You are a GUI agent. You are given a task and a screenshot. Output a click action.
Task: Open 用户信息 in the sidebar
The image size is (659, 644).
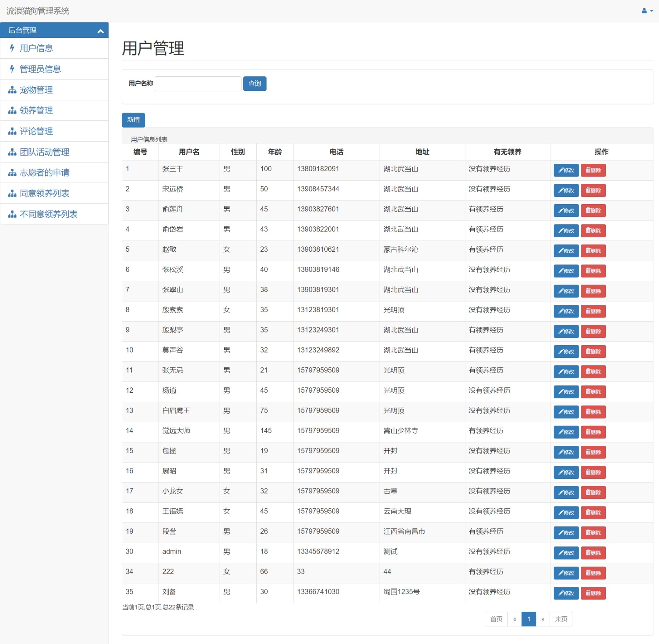pyautogui.click(x=36, y=48)
